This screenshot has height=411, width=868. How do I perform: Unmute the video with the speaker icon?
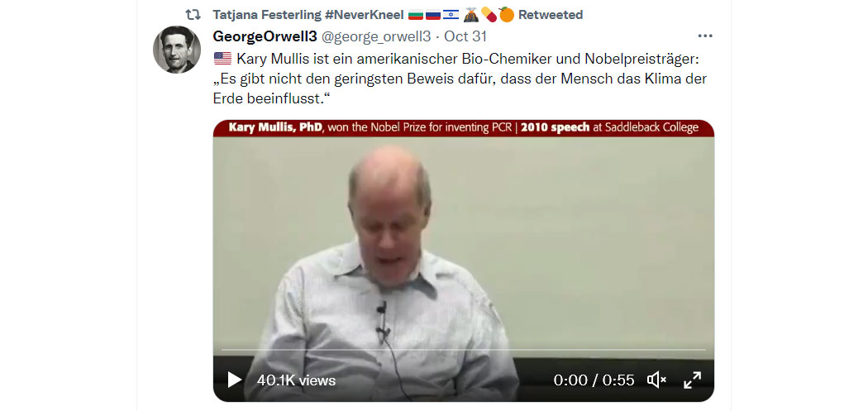pyautogui.click(x=657, y=380)
